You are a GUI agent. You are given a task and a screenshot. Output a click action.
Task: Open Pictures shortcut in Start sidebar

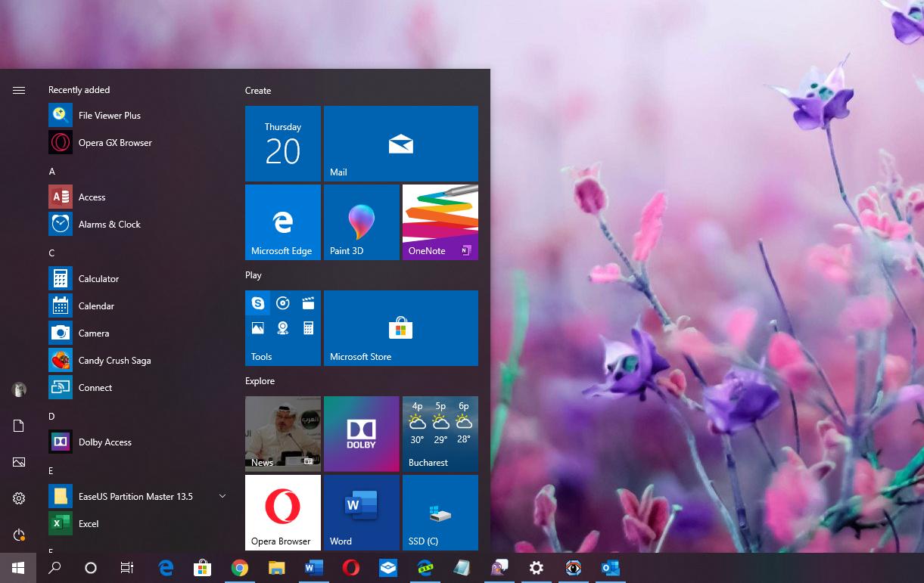tap(19, 462)
